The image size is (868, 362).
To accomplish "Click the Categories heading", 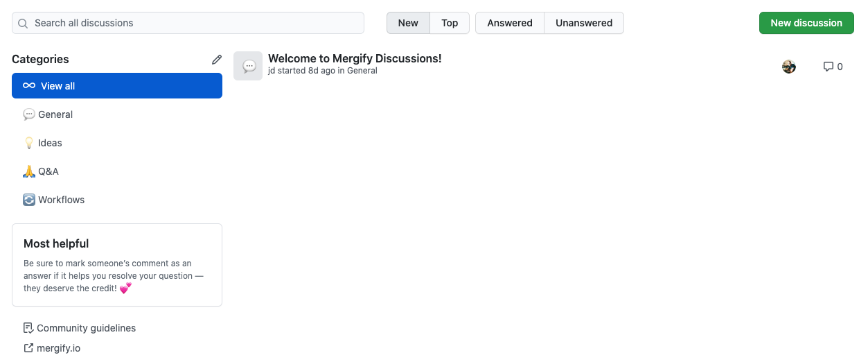I will click(x=40, y=60).
